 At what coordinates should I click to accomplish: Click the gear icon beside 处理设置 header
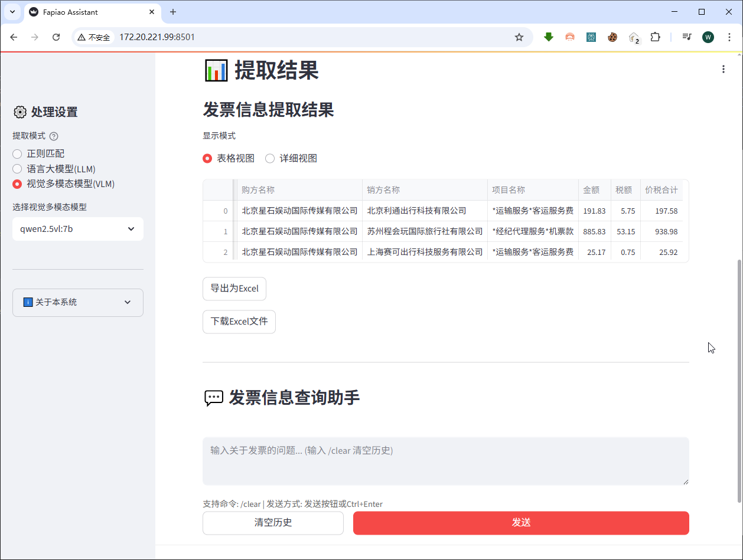[x=21, y=112]
